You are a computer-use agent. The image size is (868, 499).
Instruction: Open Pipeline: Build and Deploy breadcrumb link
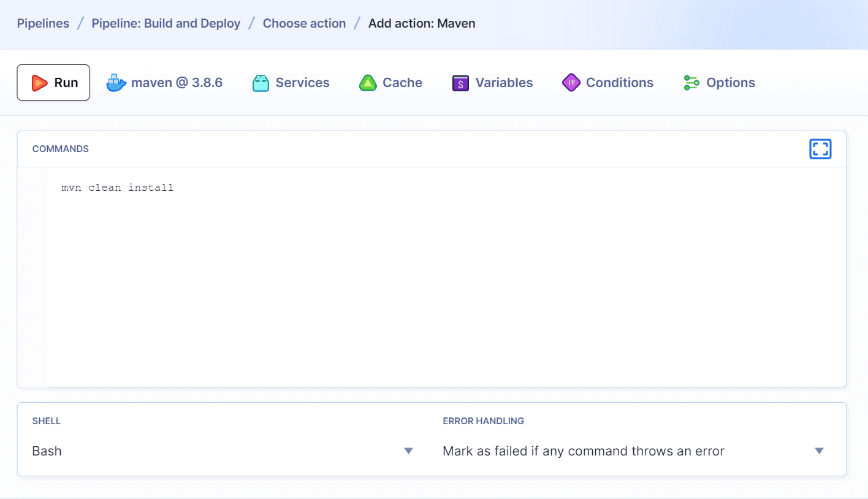(x=166, y=23)
